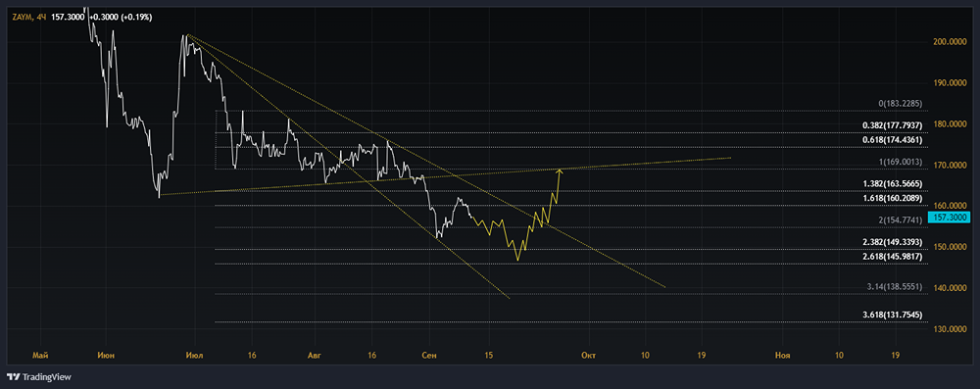Click the Авг label on the time axis
The width and height of the screenshot is (980, 389).
coord(314,356)
